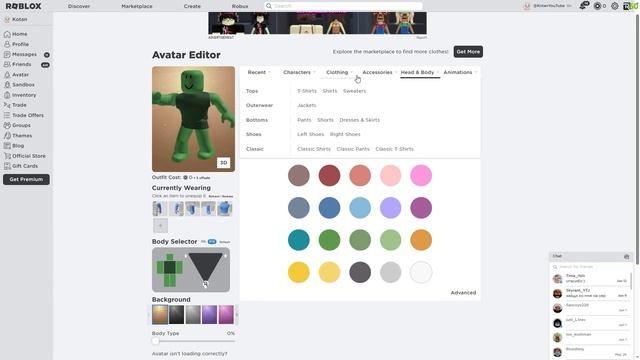Click the Get Premium button

click(26, 180)
